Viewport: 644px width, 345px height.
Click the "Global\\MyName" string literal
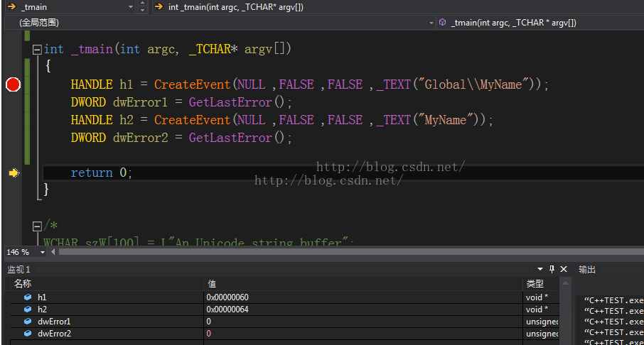[473, 85]
